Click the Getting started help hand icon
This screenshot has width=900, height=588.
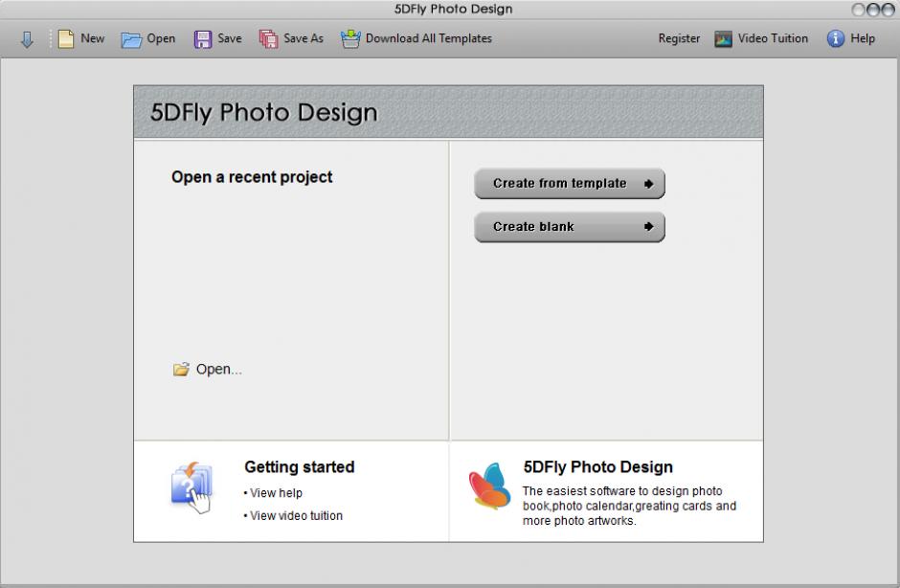coord(191,488)
